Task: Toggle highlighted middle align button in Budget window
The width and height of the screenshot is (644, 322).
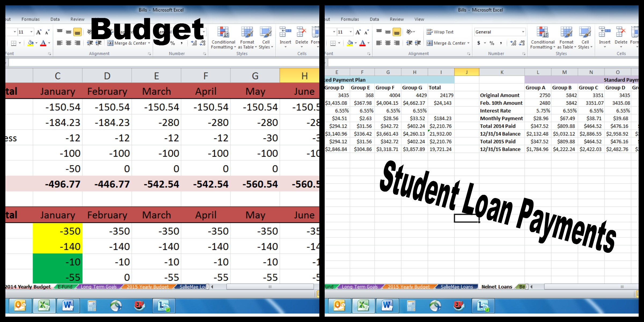Action: tap(77, 32)
